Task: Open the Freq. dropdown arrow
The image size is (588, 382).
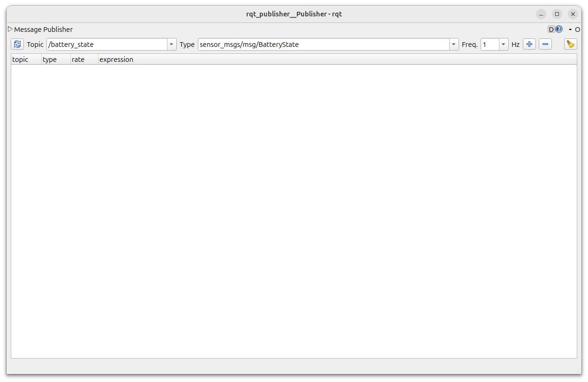Action: 504,45
